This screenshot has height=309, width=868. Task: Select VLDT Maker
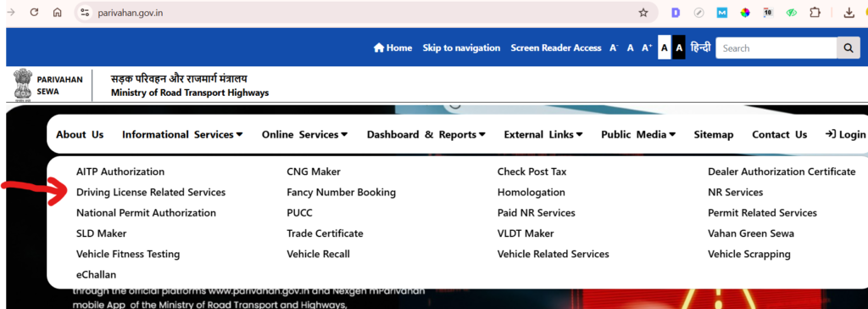point(526,233)
